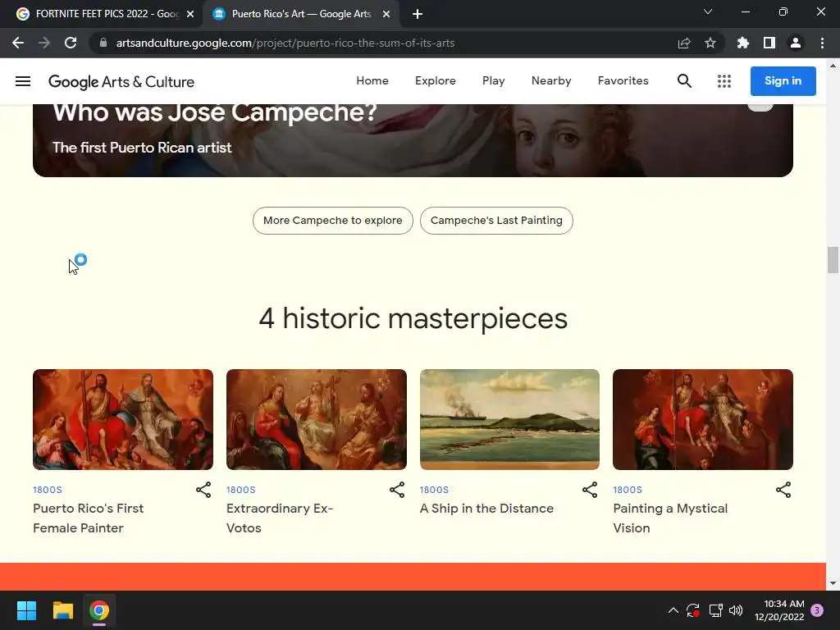Open Painting a Mystical Vision thumbnail
840x630 pixels.
703,419
